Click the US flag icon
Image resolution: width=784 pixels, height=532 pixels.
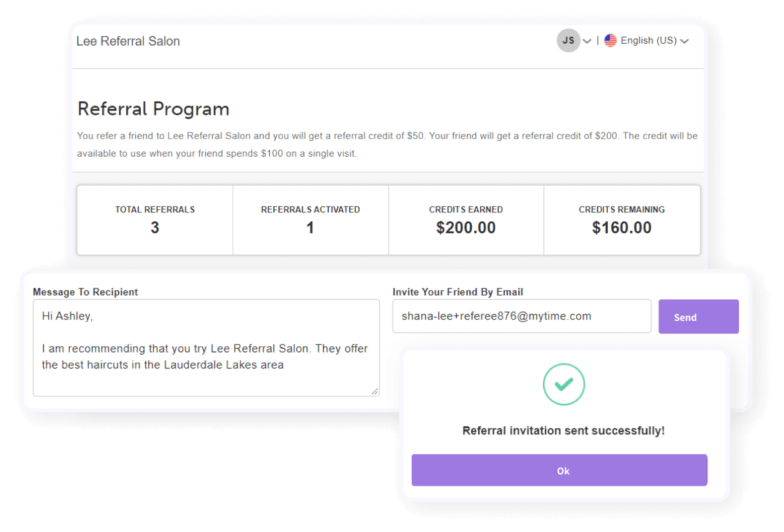tap(610, 41)
